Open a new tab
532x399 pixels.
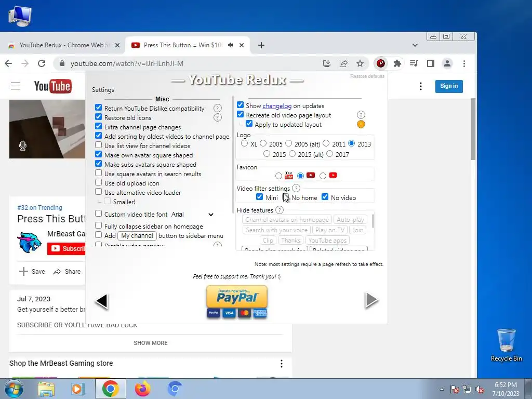[261, 45]
